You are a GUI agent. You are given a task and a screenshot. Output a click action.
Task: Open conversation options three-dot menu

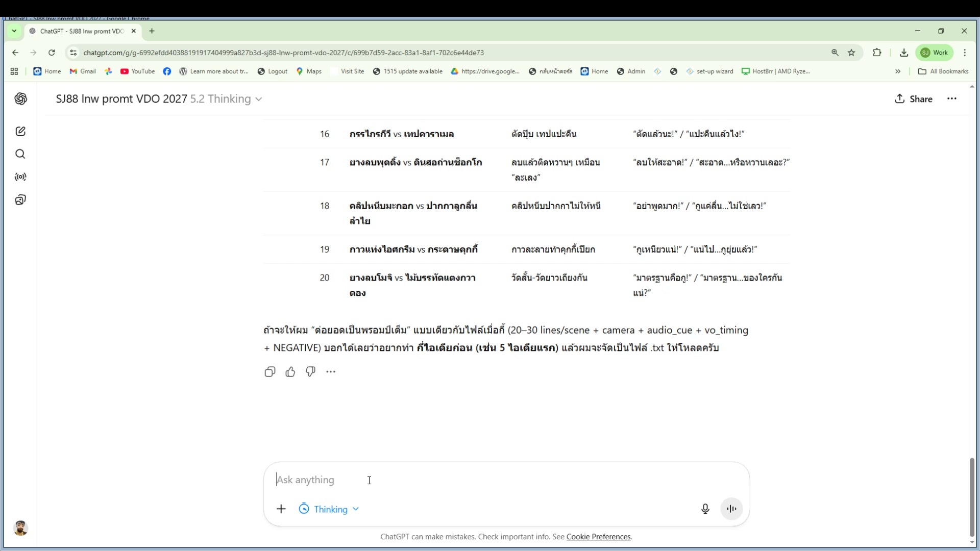tap(952, 99)
